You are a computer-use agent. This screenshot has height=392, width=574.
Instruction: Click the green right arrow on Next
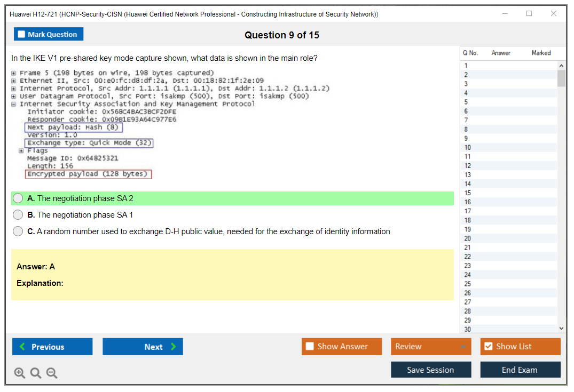tap(174, 347)
